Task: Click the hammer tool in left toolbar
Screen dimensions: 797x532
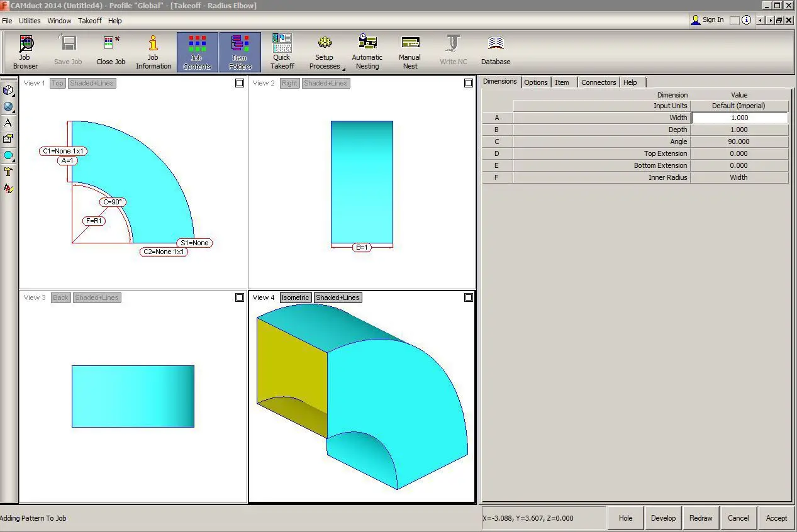Action: (x=8, y=172)
